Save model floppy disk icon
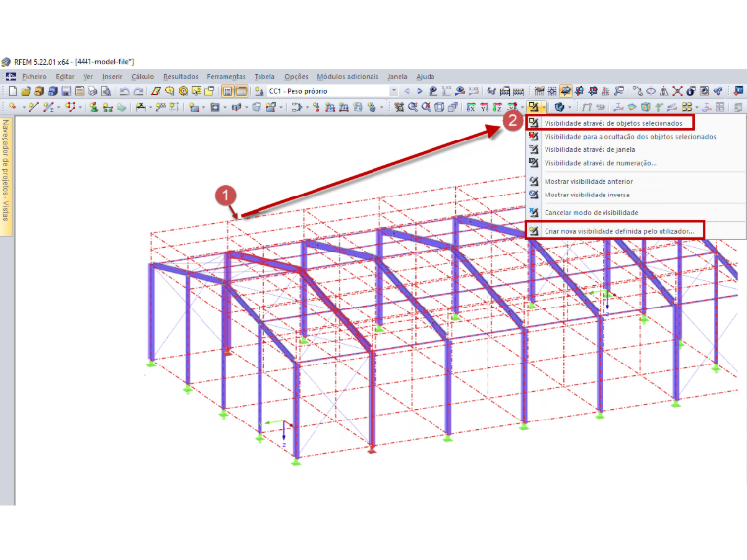Image resolution: width=747 pixels, height=560 pixels. (x=66, y=91)
